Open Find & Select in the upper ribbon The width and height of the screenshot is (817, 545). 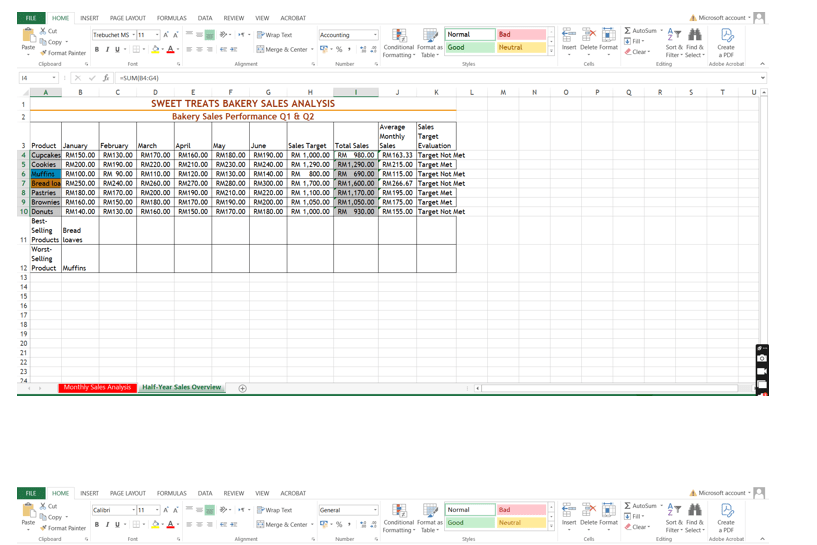[695, 43]
